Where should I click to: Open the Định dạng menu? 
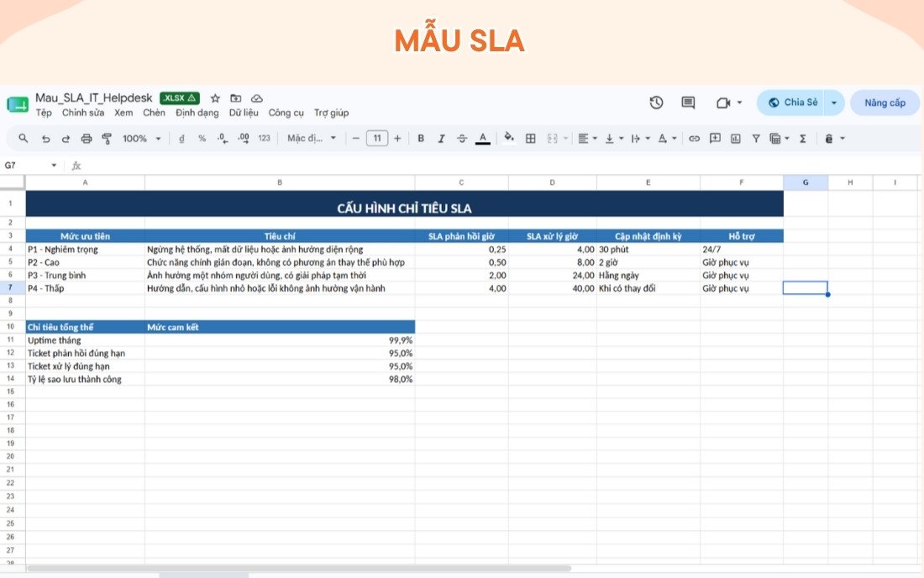pos(197,113)
